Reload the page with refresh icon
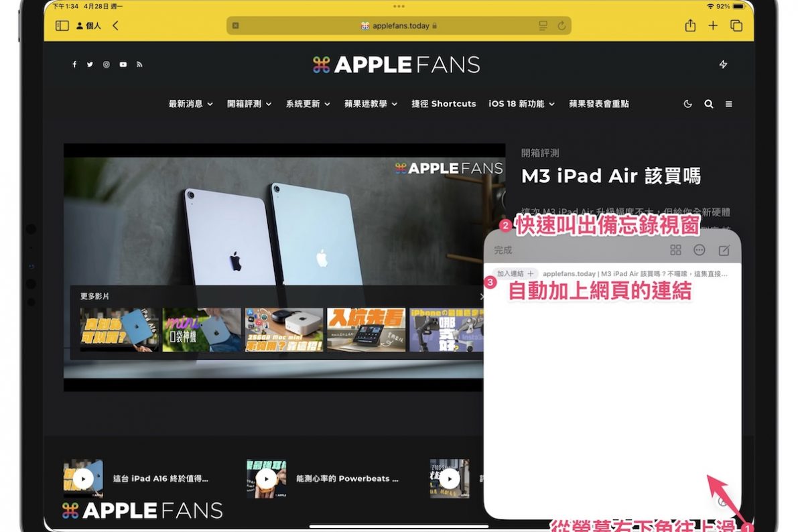Screen dimensions: 798x532 pos(561,25)
